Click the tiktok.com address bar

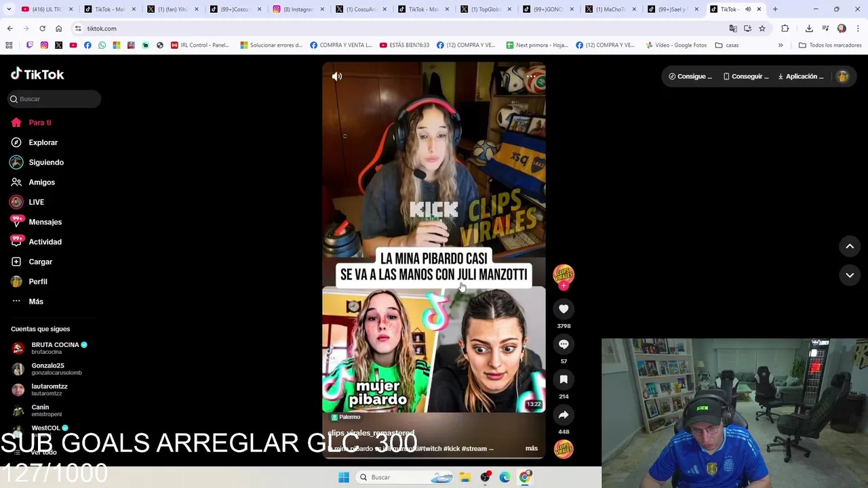click(x=400, y=28)
